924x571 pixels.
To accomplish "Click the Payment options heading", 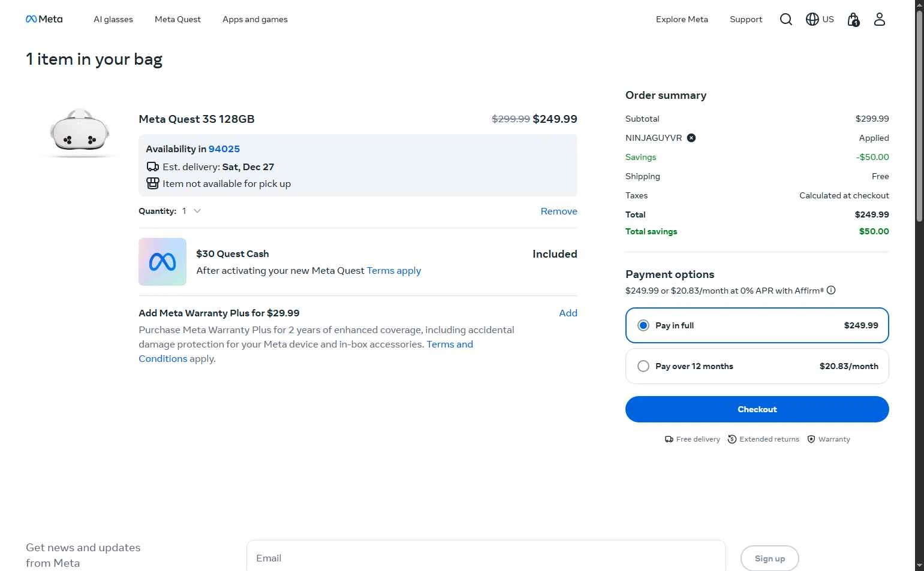I will click(x=670, y=274).
